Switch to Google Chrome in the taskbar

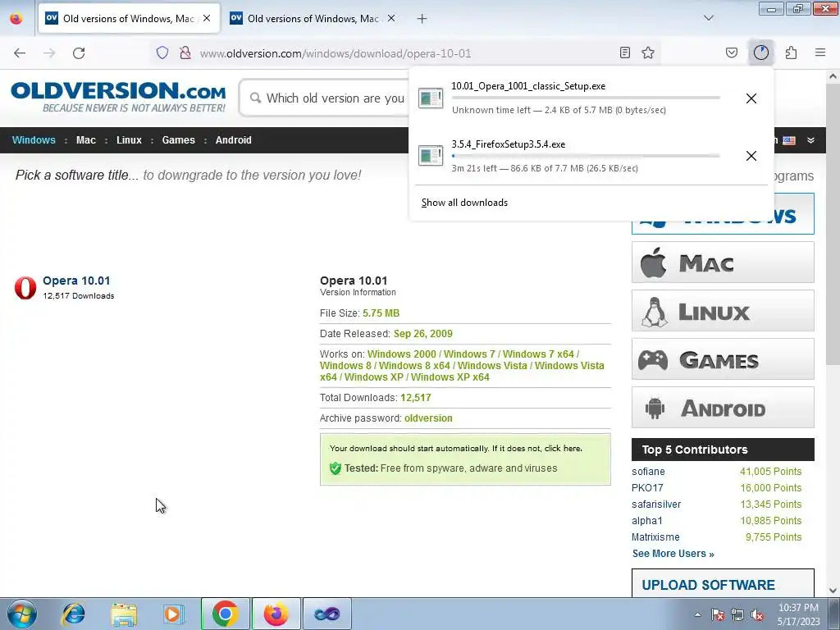[225, 614]
